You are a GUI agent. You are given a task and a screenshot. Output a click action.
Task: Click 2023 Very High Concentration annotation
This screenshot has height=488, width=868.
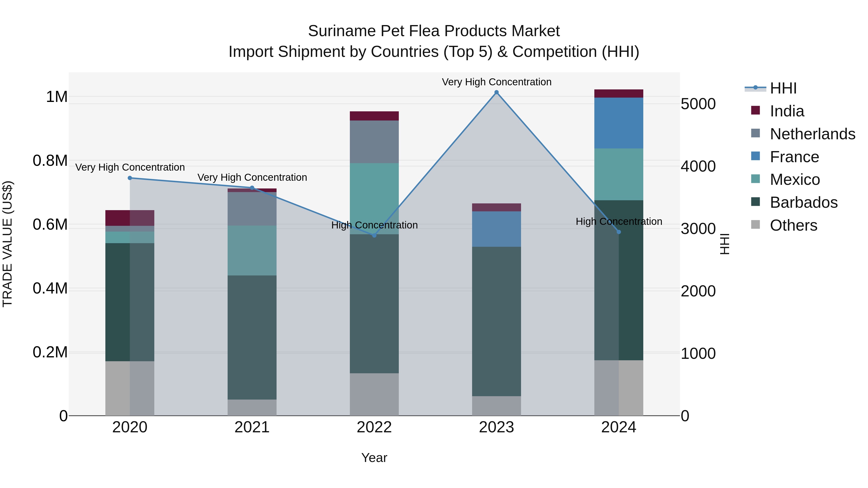(x=497, y=82)
